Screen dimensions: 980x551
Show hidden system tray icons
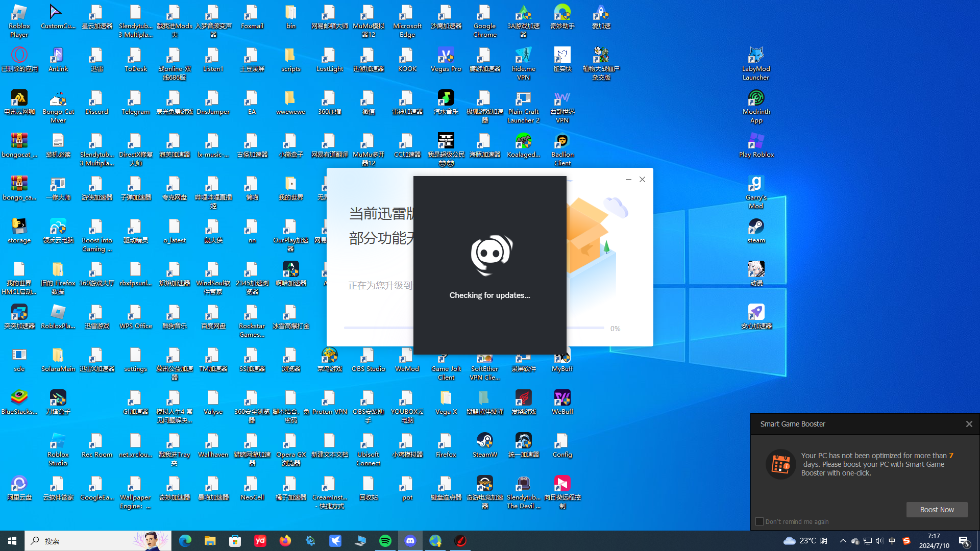click(843, 541)
